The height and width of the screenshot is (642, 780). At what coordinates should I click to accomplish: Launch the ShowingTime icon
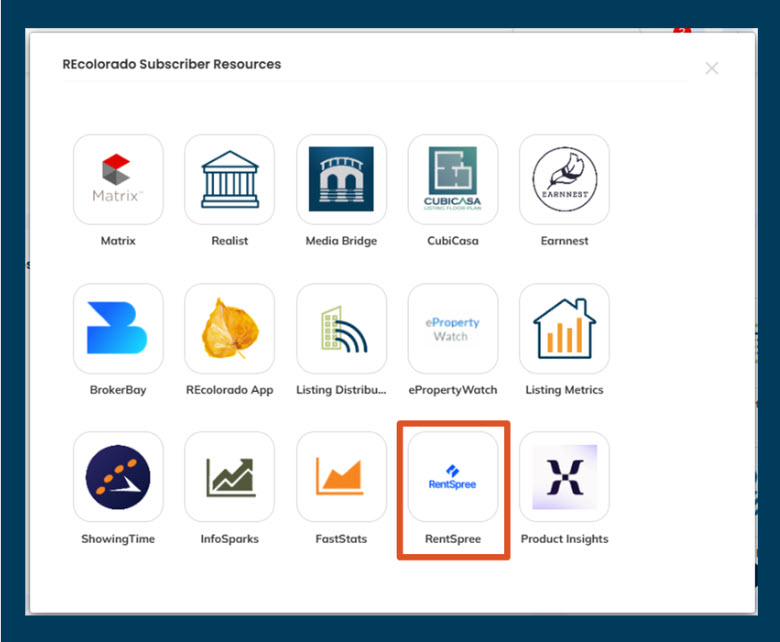coord(118,477)
